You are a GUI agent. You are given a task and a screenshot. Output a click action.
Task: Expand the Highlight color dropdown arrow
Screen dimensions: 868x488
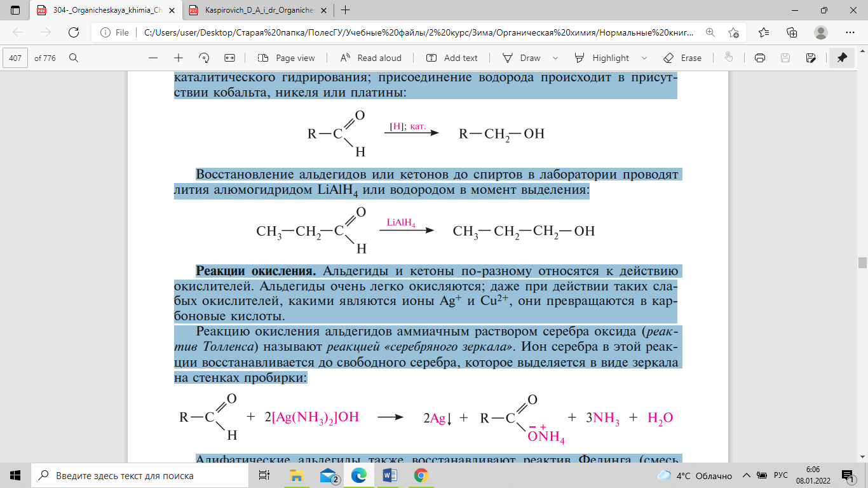coord(644,58)
